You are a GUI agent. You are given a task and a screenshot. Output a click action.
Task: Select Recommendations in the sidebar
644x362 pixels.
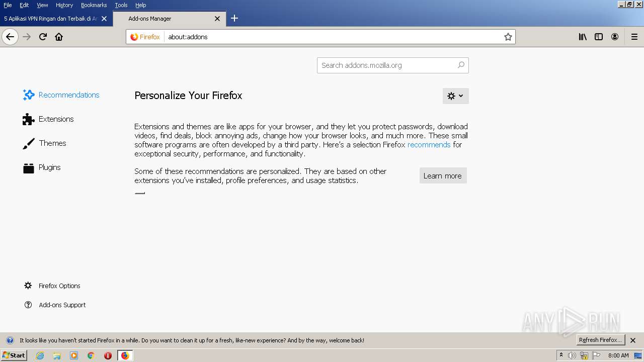tap(61, 95)
